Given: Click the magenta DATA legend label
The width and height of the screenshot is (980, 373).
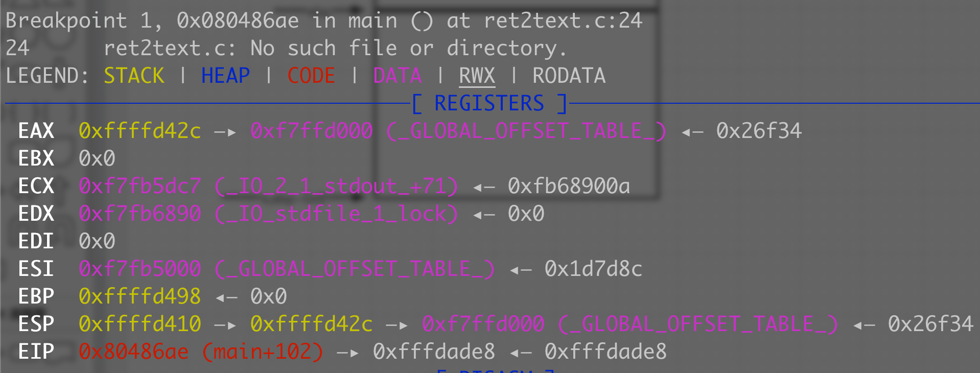Looking at the screenshot, I should tap(398, 76).
